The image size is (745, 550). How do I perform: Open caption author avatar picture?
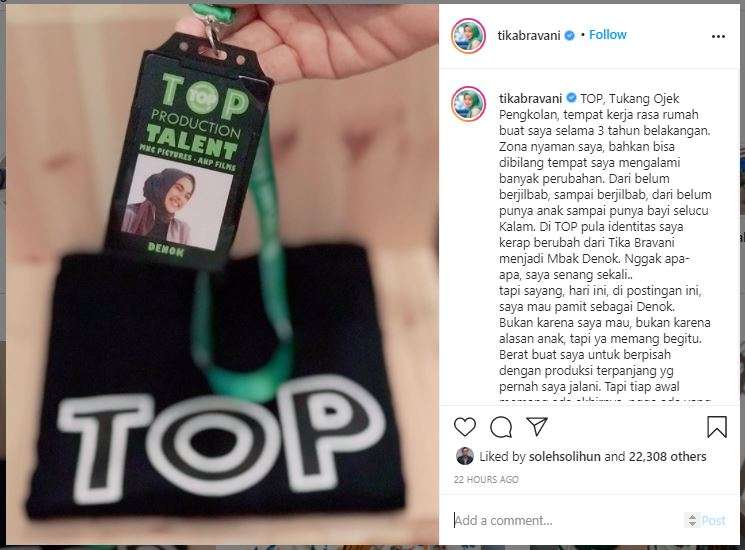pos(468,104)
